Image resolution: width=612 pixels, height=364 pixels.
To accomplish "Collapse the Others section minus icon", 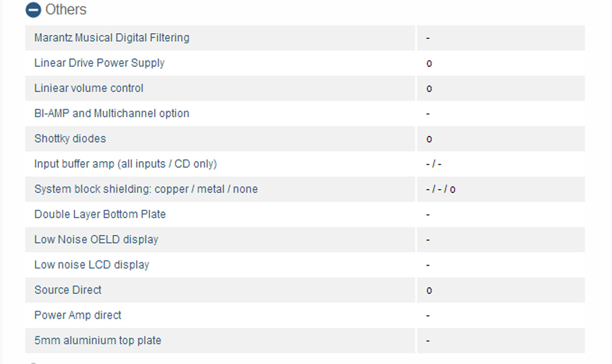I will click(33, 10).
